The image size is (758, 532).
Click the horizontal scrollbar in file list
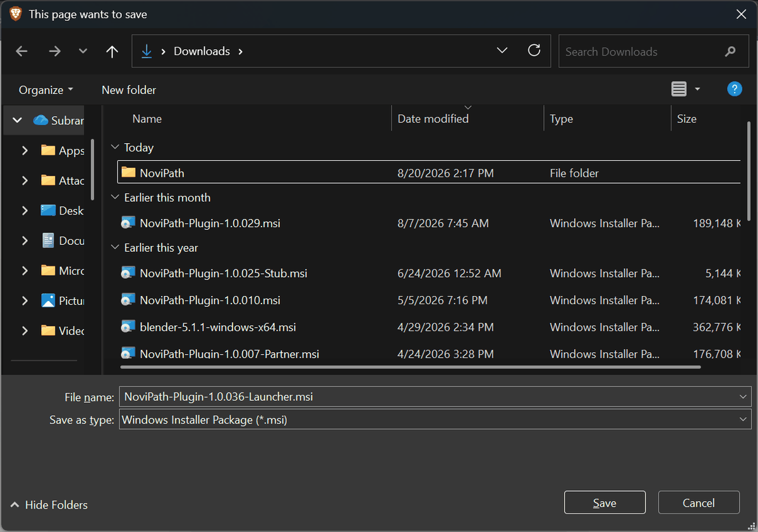click(410, 366)
